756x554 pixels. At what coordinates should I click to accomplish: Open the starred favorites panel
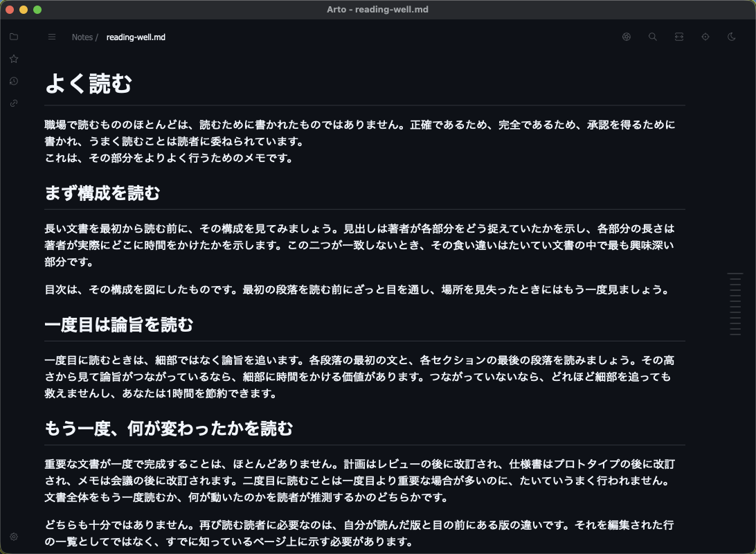[x=14, y=59]
